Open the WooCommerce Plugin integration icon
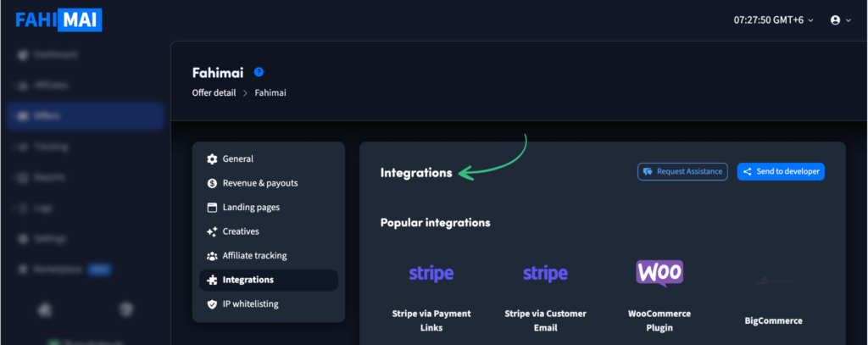Screen dimensions: 868x345 coord(659,273)
